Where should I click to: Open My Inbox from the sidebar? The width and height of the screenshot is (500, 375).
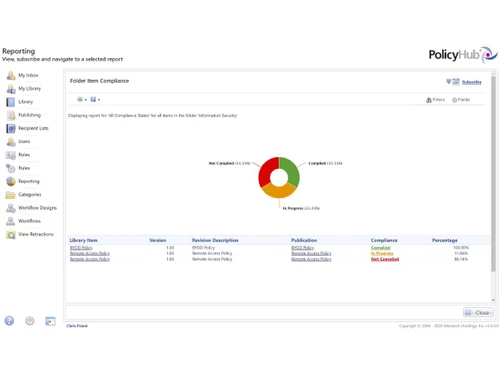23,75
